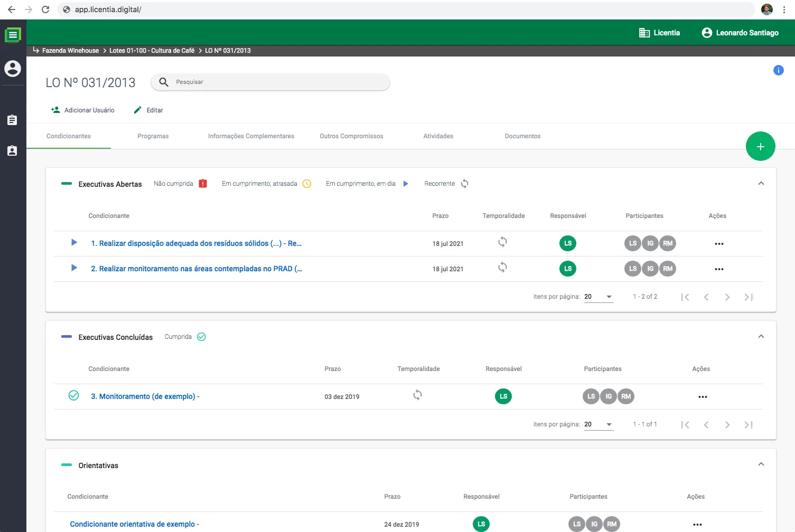Screen dimensions: 795x532
Task: Open items per page dropdown in Executivas Concluídas
Action: [x=598, y=424]
